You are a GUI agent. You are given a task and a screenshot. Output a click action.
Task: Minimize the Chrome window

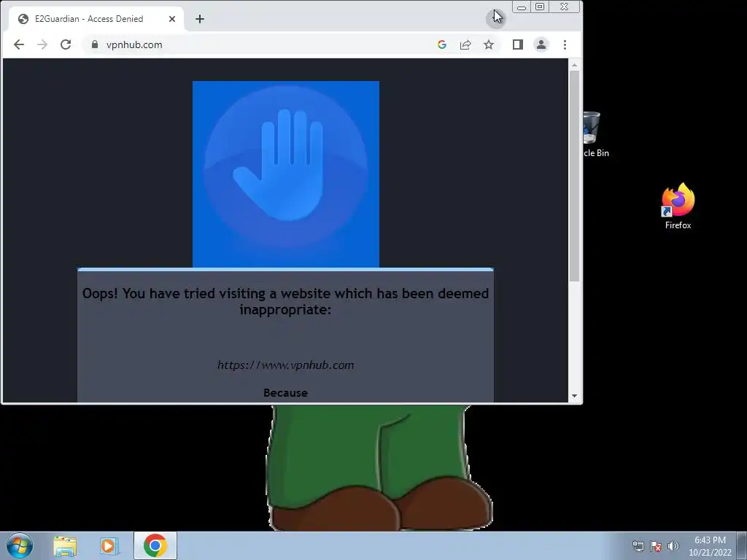pos(522,7)
